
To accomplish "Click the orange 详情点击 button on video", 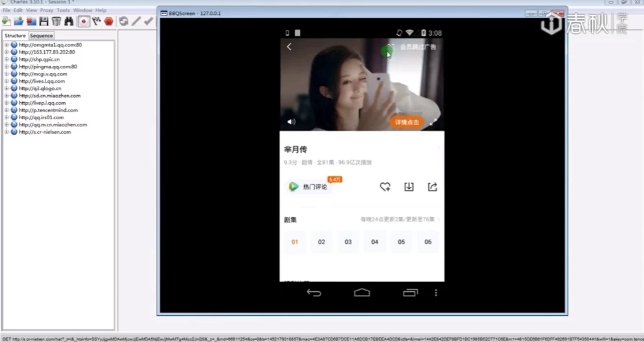I will pyautogui.click(x=407, y=122).
